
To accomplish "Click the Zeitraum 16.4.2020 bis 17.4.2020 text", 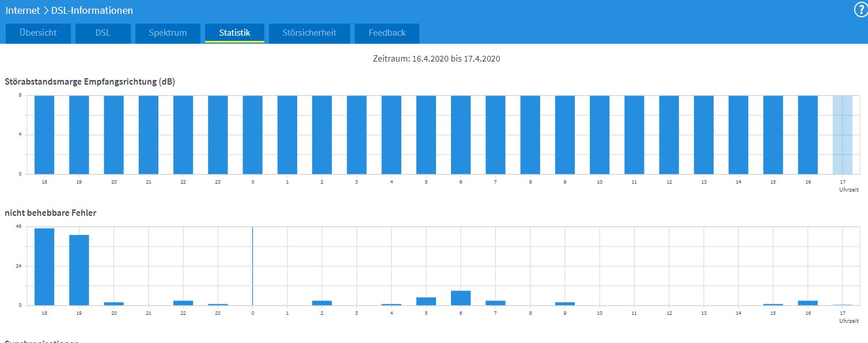I will pos(437,59).
